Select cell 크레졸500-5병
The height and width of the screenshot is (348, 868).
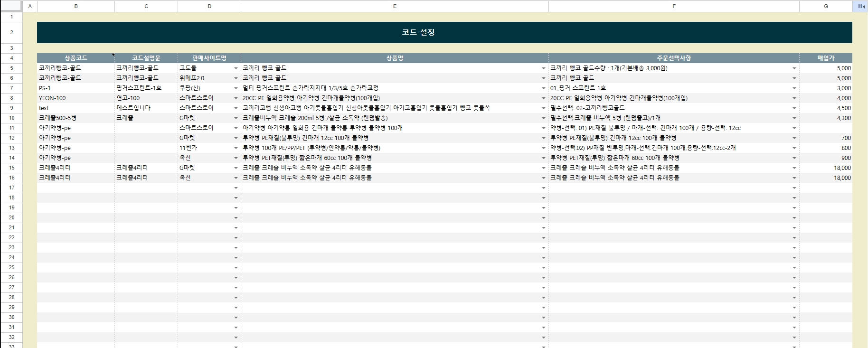tap(76, 118)
